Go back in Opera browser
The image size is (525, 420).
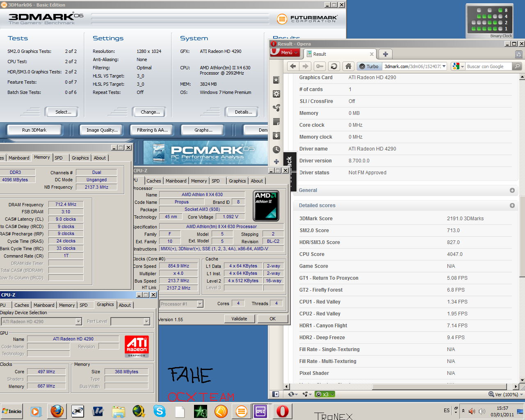(293, 66)
